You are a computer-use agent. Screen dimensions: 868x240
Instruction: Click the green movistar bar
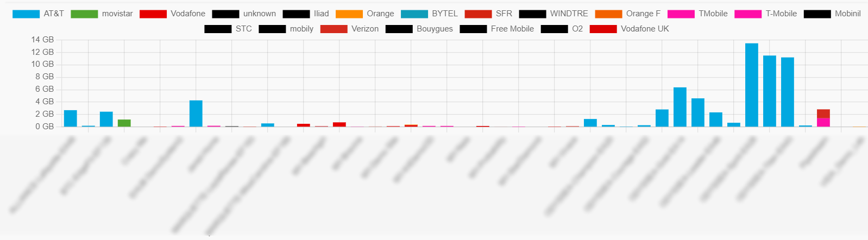[x=124, y=123]
